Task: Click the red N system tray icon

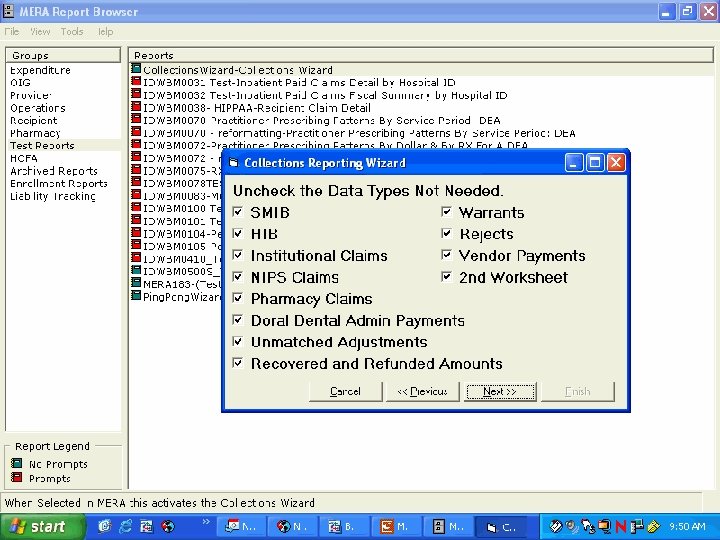Action: click(x=621, y=527)
